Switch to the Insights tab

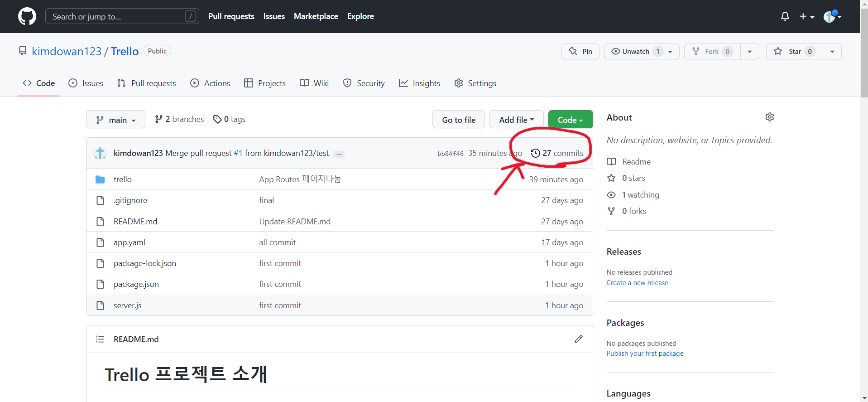419,83
